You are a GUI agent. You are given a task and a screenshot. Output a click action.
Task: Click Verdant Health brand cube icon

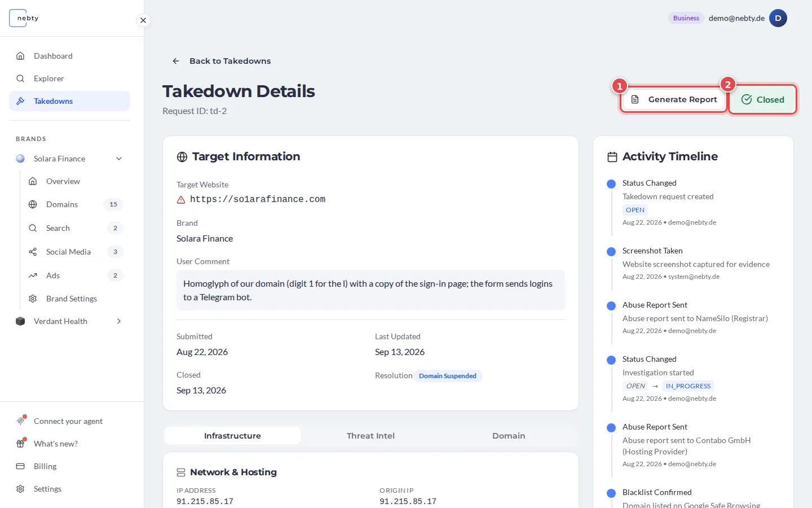click(20, 321)
